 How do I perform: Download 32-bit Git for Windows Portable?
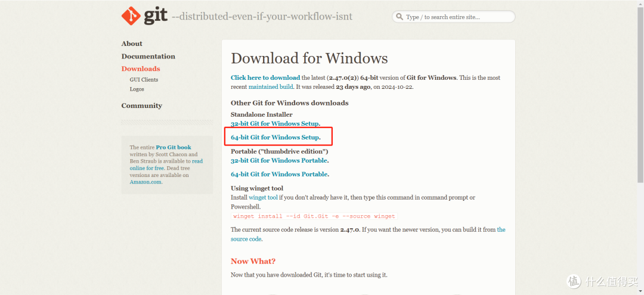pyautogui.click(x=279, y=160)
